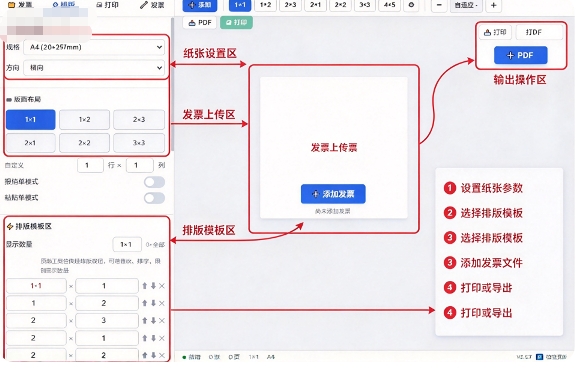576x369 pixels.
Task: Move the 2 × 2 template row down
Action: pyautogui.click(x=153, y=355)
